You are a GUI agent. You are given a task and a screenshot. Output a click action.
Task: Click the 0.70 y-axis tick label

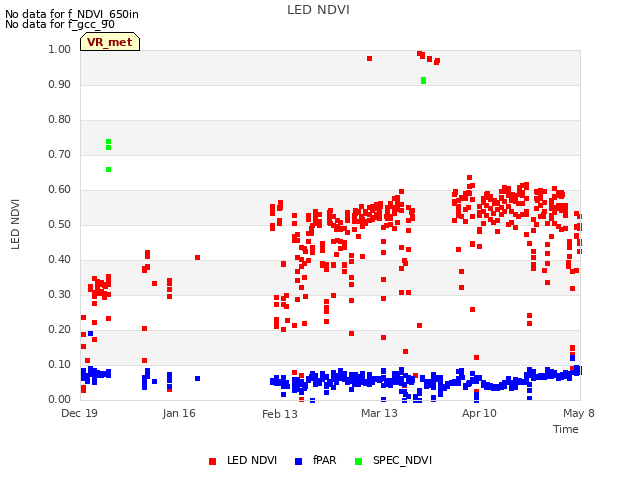click(x=59, y=155)
